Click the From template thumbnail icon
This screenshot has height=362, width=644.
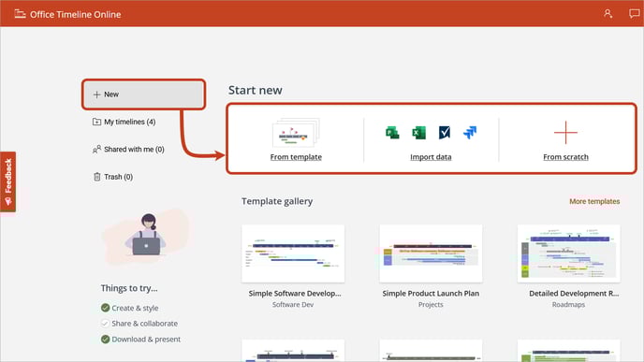pyautogui.click(x=296, y=133)
